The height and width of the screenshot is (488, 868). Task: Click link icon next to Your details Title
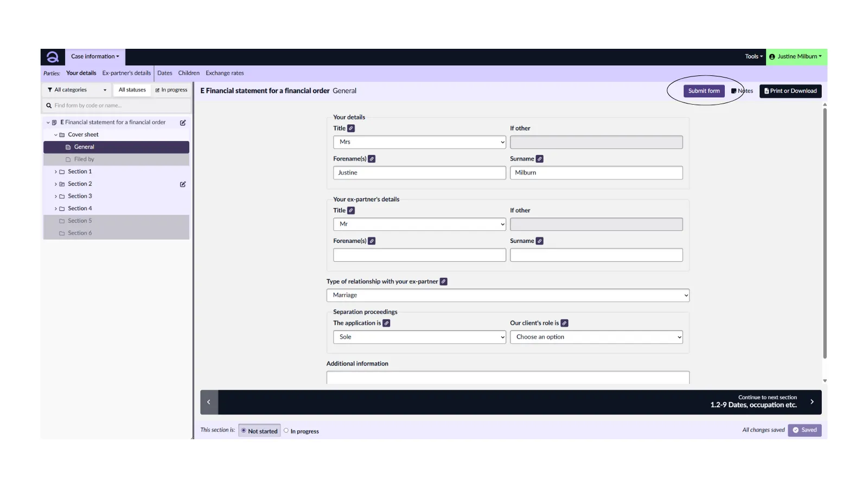tap(351, 129)
